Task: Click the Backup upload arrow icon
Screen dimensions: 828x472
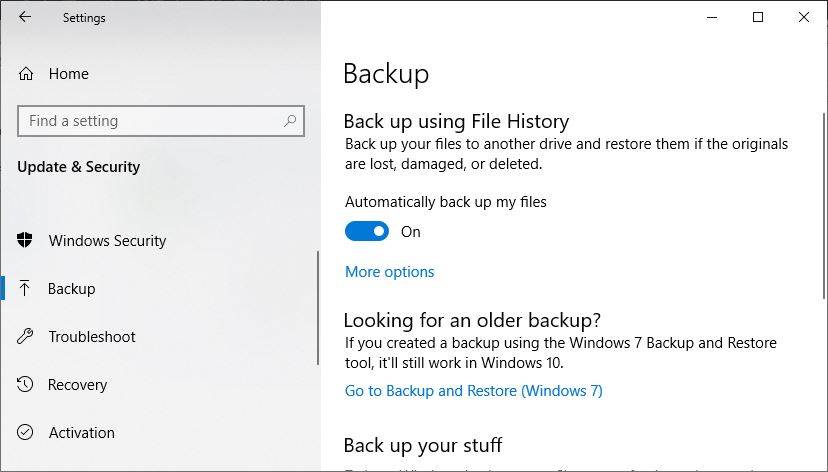Action: point(24,288)
